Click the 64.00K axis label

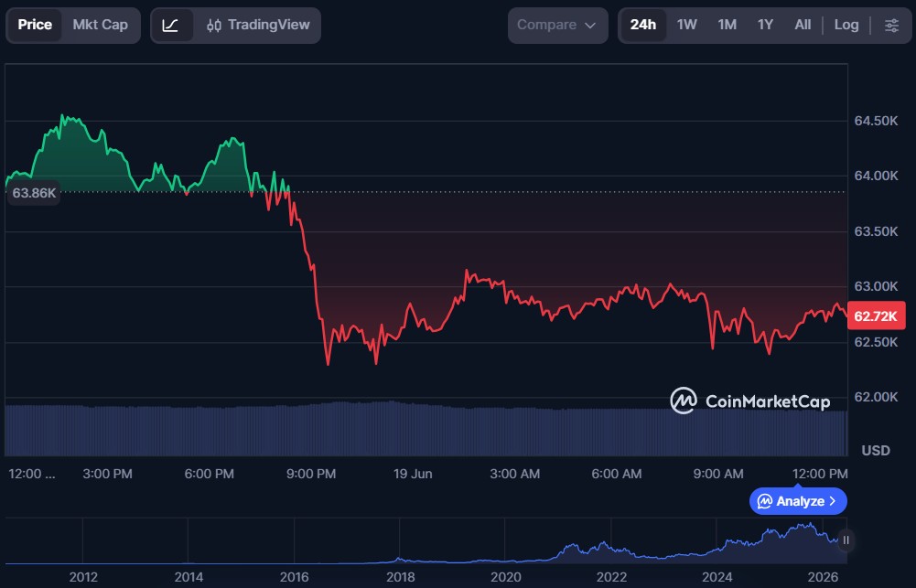tap(877, 176)
